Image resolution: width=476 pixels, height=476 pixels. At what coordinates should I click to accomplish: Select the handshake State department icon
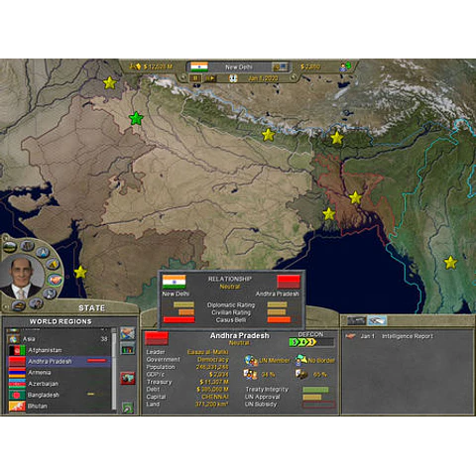pos(55,280)
